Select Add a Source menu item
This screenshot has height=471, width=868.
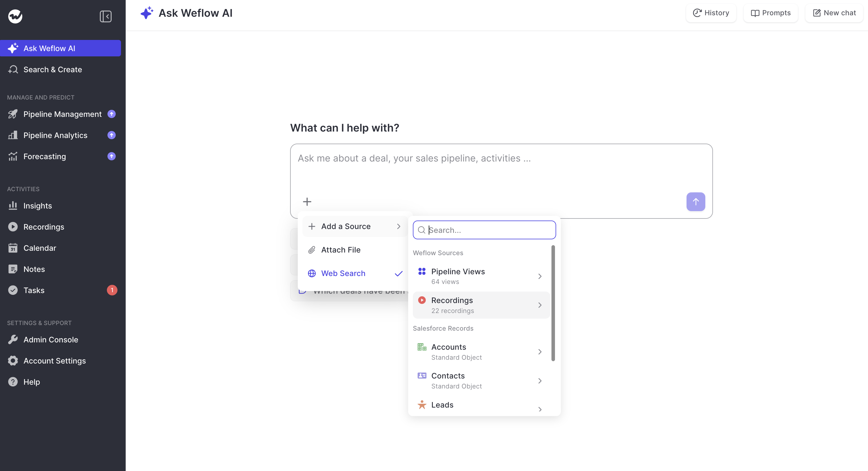(355, 226)
